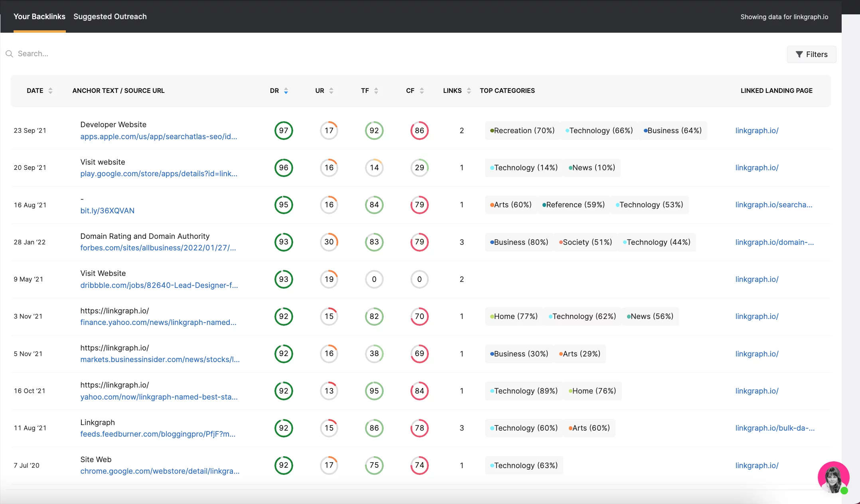Click the linkgraph.io/domain-... landing page link
Image resolution: width=860 pixels, height=504 pixels.
[774, 242]
